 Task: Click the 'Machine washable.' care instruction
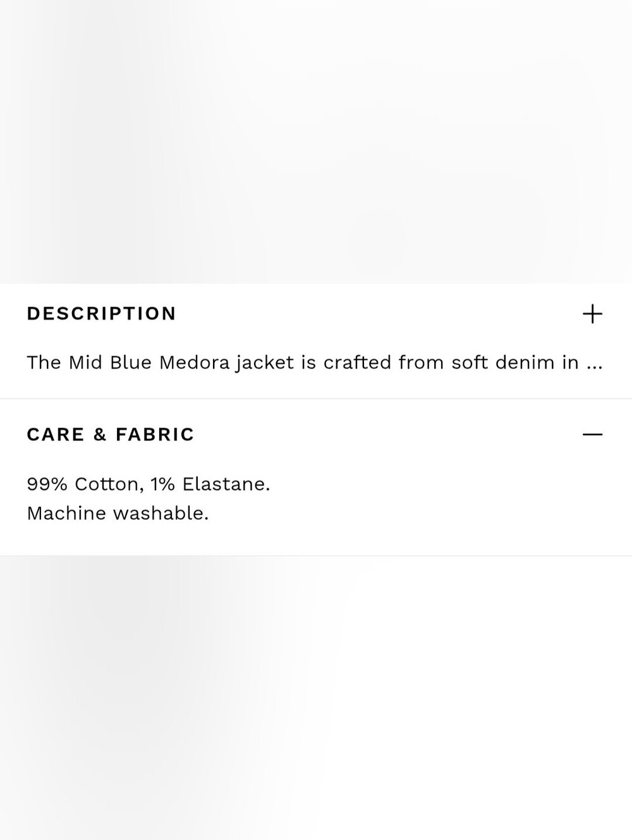118,513
